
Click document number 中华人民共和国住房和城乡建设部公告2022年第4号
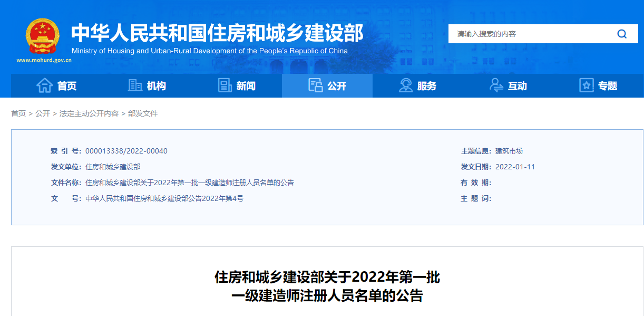tap(164, 198)
